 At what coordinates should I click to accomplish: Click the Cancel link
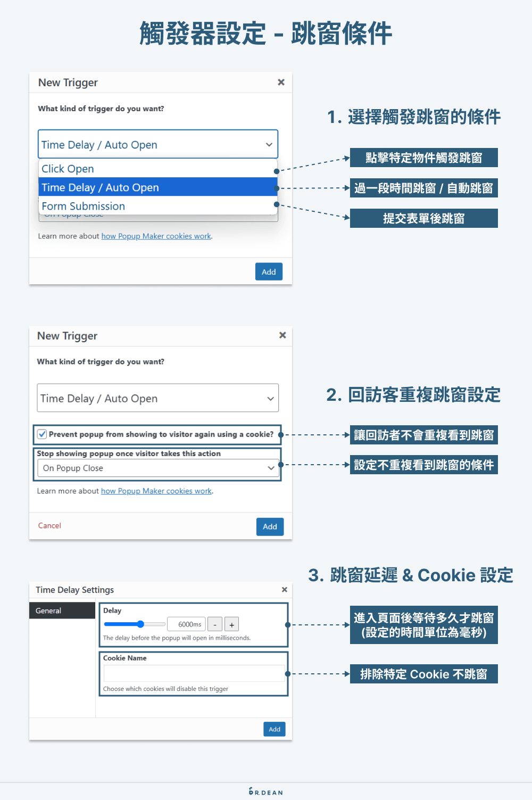[x=49, y=525]
